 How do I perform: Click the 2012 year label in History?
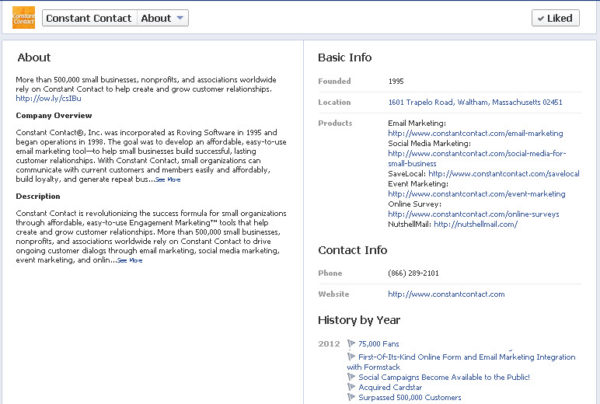[x=329, y=344]
